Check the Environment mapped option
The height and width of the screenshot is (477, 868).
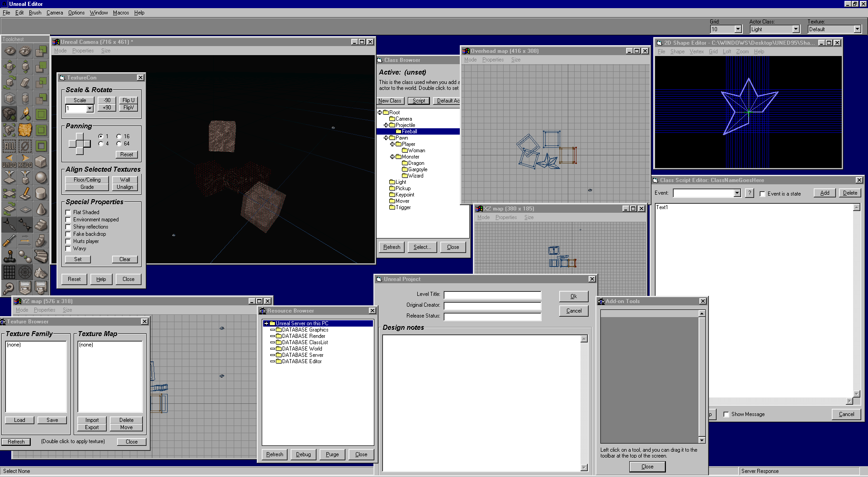[x=68, y=220]
